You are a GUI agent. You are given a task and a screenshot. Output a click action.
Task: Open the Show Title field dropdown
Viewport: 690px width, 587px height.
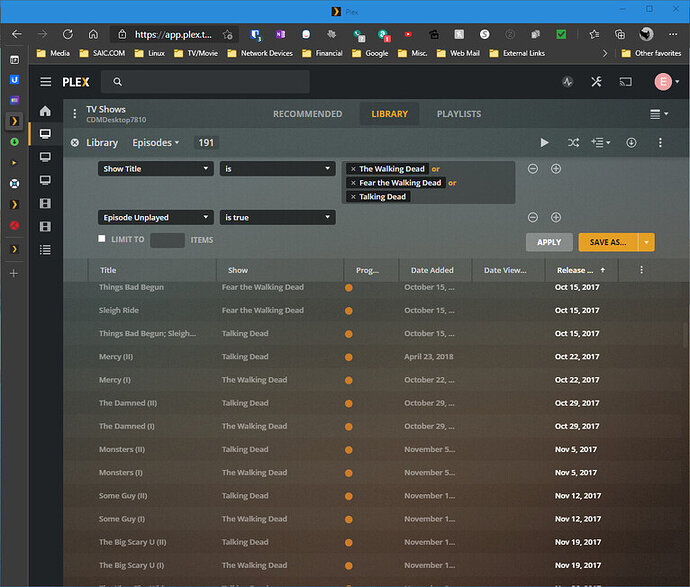point(156,169)
